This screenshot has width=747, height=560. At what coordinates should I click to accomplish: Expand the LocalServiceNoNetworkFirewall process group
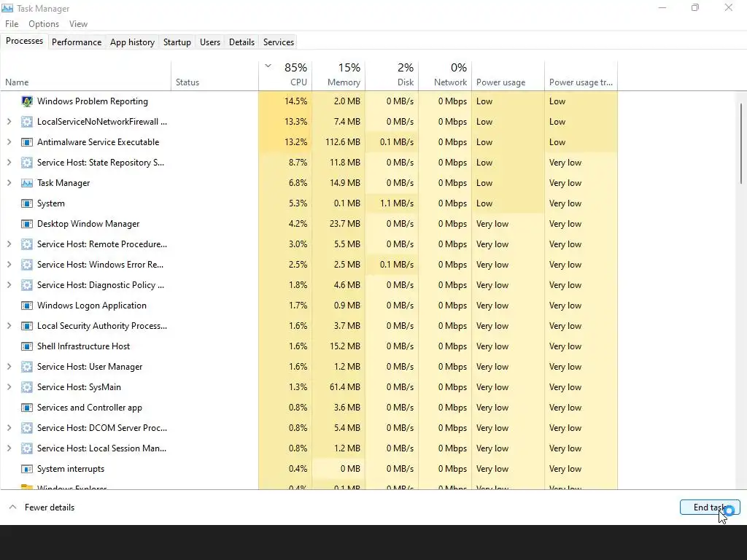9,122
